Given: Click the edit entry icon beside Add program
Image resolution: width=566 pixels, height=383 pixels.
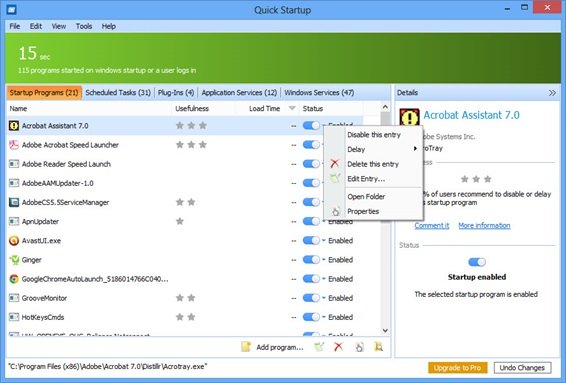Looking at the screenshot, I should pyautogui.click(x=319, y=347).
